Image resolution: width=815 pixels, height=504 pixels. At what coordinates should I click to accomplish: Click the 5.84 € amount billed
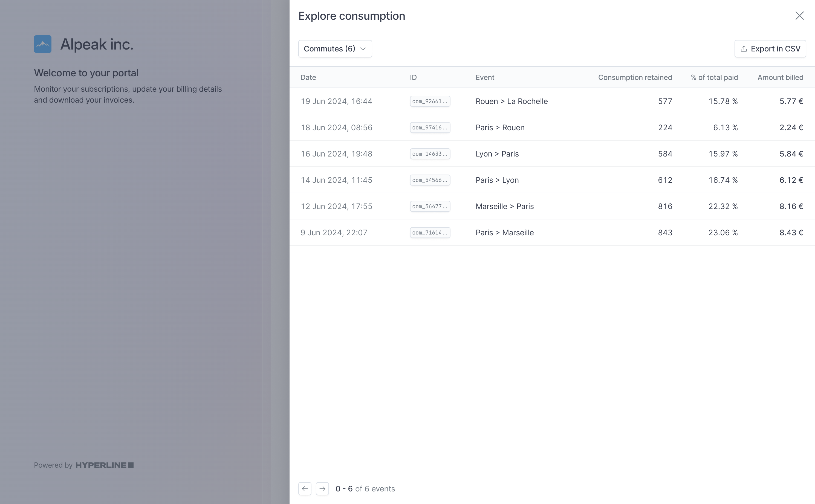click(791, 154)
